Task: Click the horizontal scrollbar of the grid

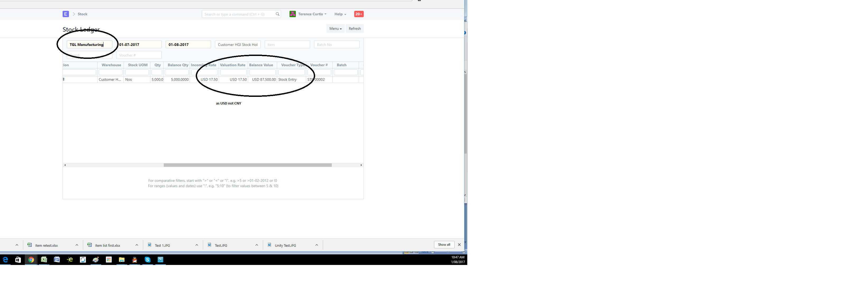Action: [247, 165]
